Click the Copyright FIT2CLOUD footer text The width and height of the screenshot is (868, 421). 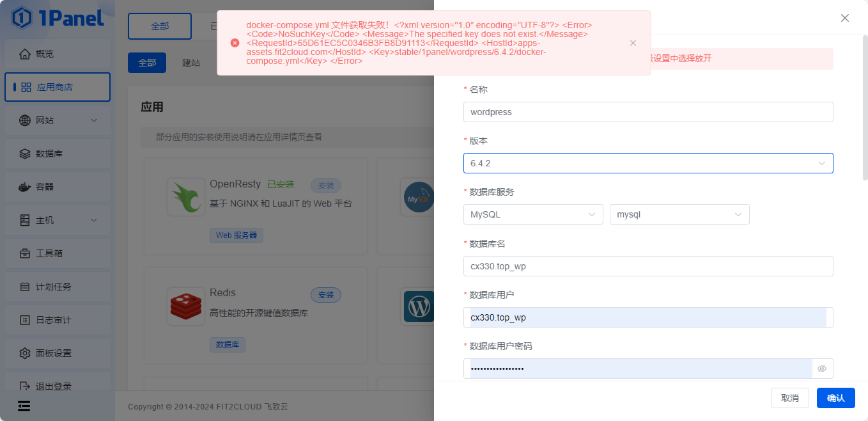(x=208, y=406)
